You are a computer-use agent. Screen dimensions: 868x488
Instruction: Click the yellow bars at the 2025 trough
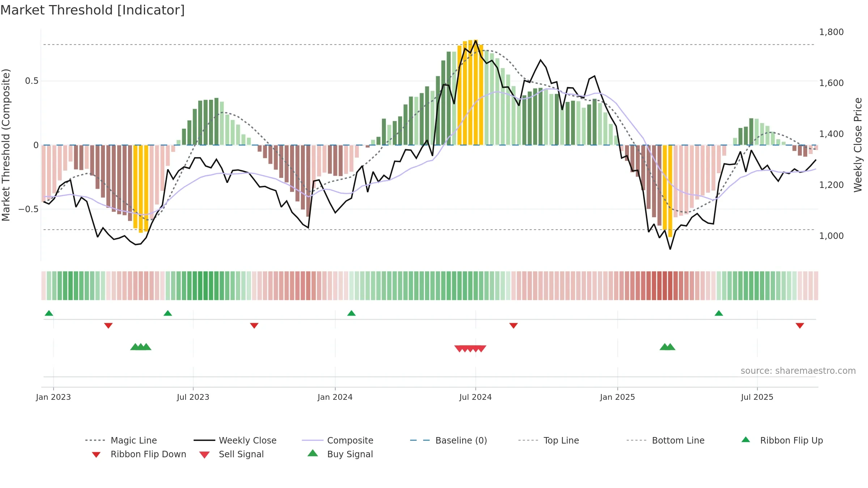(668, 191)
